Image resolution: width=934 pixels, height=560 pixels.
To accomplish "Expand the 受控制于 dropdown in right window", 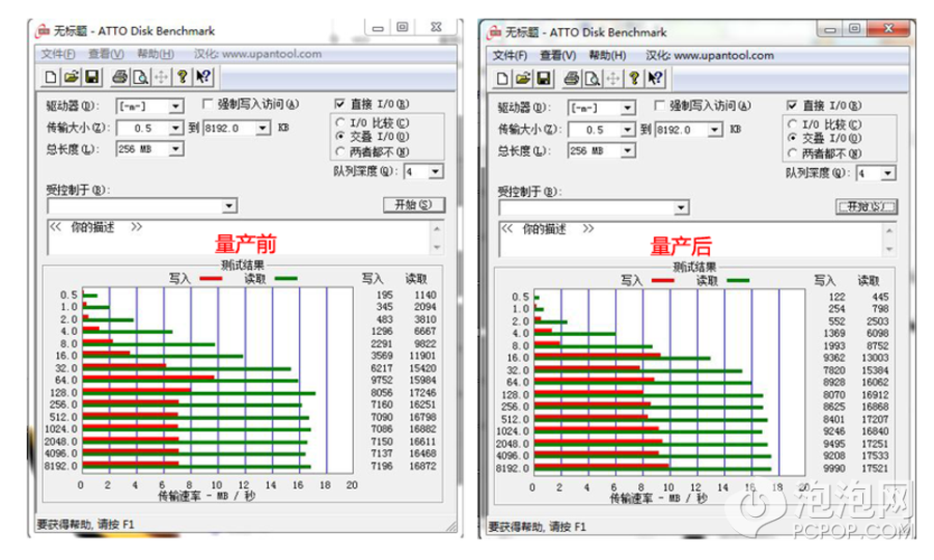I will point(682,208).
